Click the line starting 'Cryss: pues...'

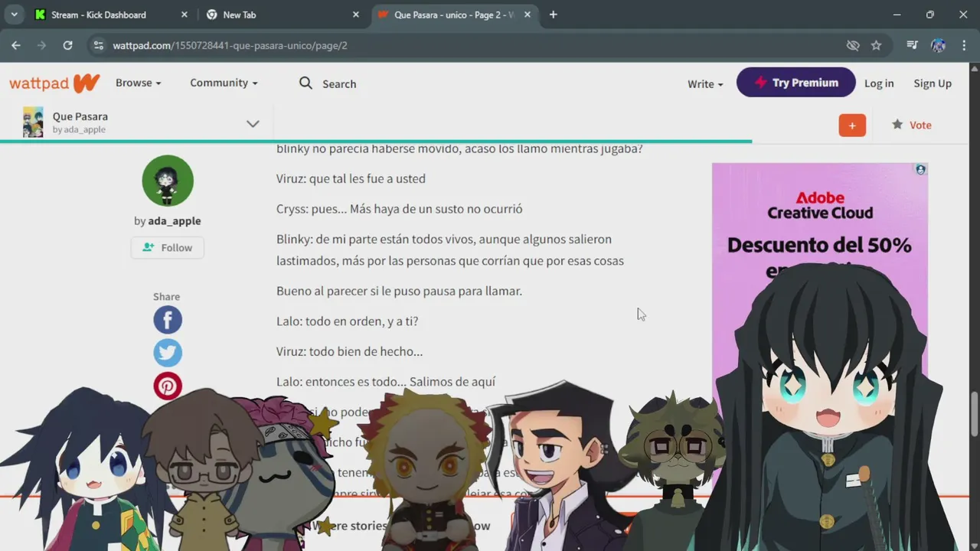click(x=399, y=208)
